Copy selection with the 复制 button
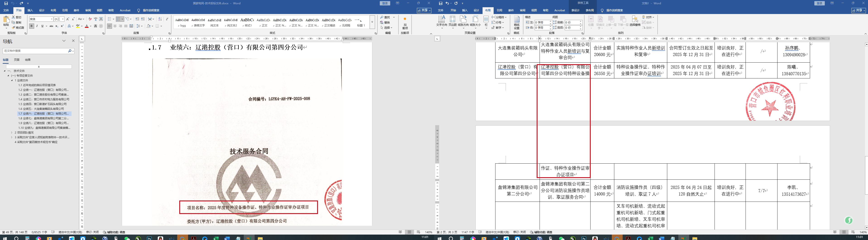This screenshot has height=240, width=868. [17, 23]
